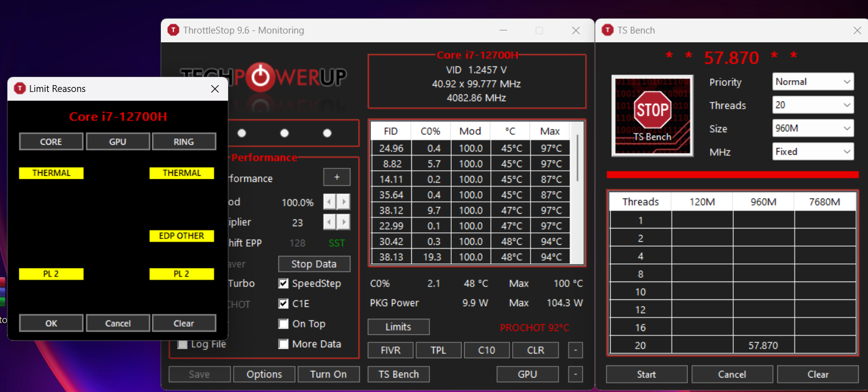
Task: Click the plus button beside Performance
Action: click(x=337, y=177)
